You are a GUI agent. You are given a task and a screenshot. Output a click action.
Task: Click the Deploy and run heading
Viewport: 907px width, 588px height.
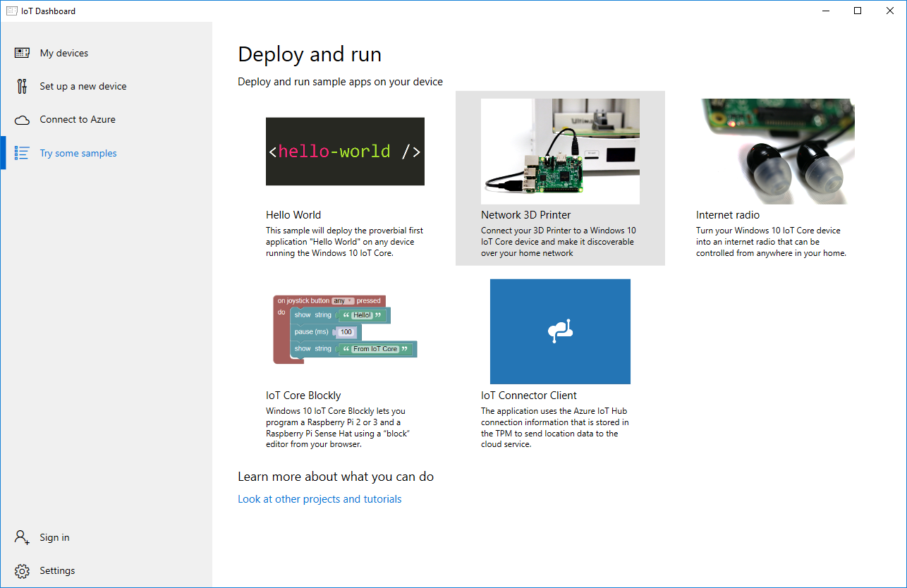point(310,54)
